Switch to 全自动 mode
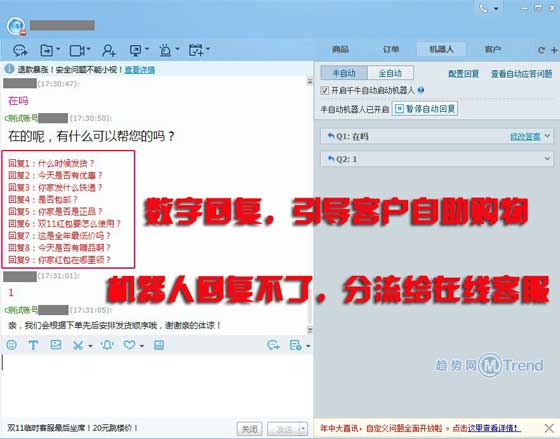This screenshot has width=560, height=439. (390, 73)
